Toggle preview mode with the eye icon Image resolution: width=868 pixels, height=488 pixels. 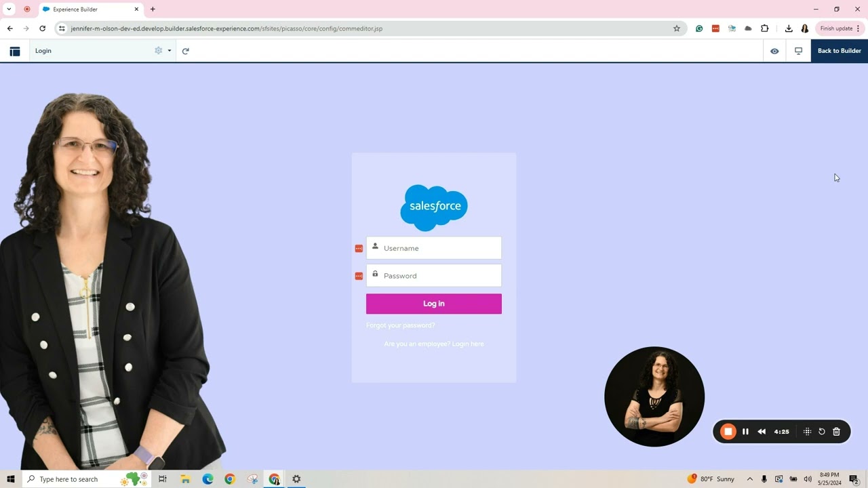[774, 51]
